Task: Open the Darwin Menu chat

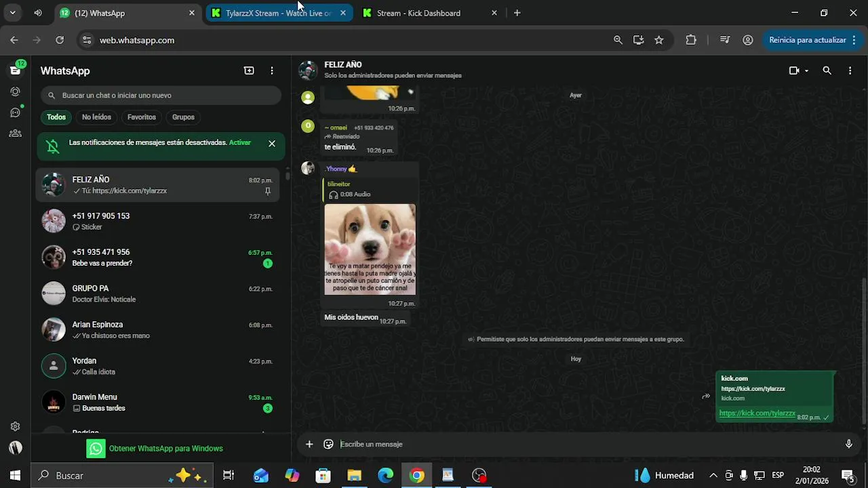Action: [157, 403]
